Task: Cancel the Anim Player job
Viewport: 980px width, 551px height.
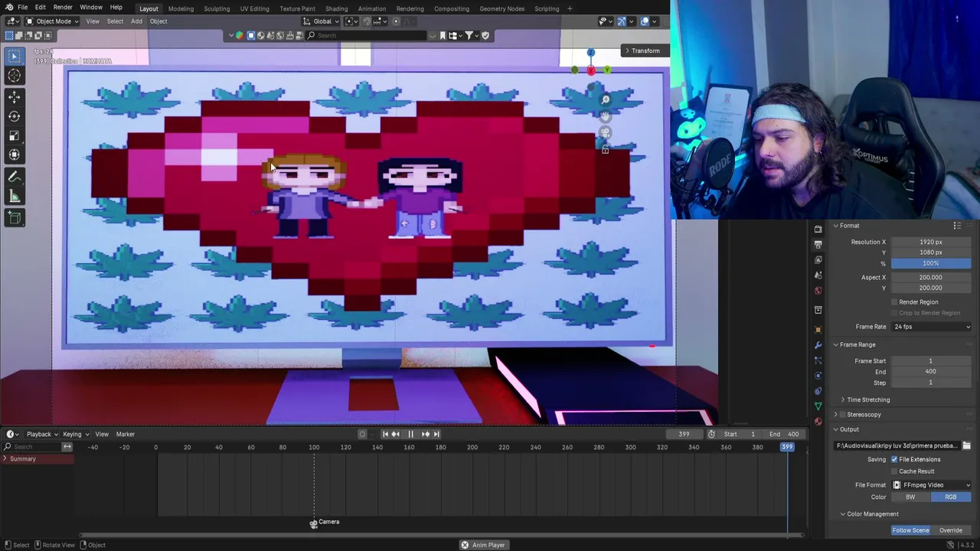Action: [465, 545]
